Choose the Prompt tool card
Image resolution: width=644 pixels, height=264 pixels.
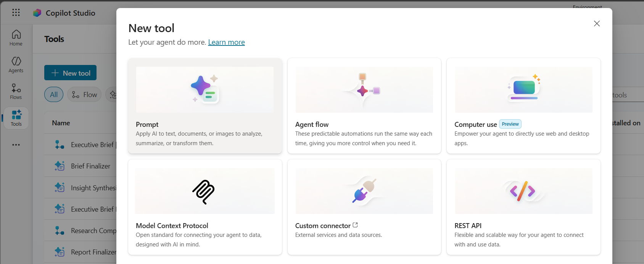pyautogui.click(x=205, y=106)
